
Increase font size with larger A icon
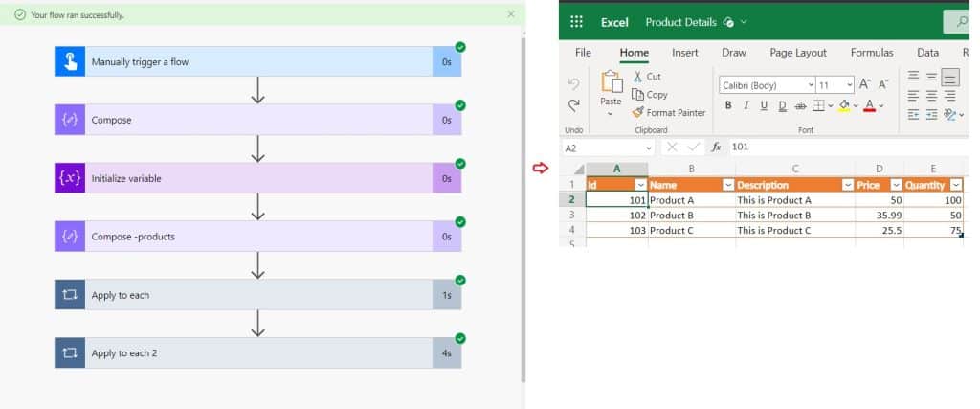click(865, 84)
